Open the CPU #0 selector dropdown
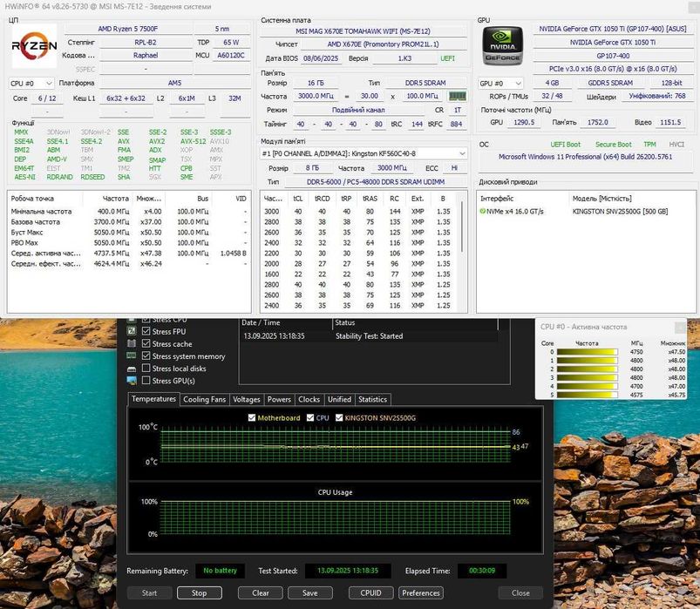Screen dimensions: 700x609 pyautogui.click(x=31, y=84)
